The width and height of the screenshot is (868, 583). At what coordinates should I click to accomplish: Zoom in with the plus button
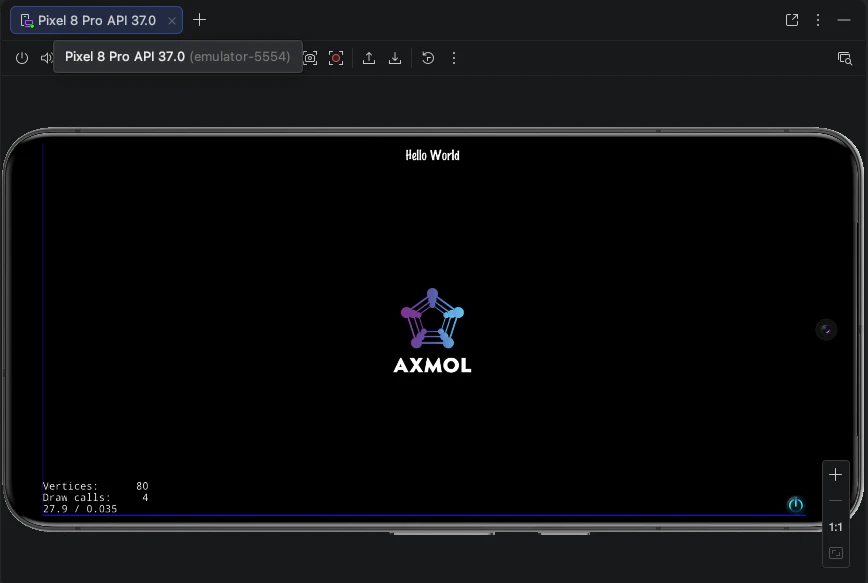pyautogui.click(x=835, y=474)
